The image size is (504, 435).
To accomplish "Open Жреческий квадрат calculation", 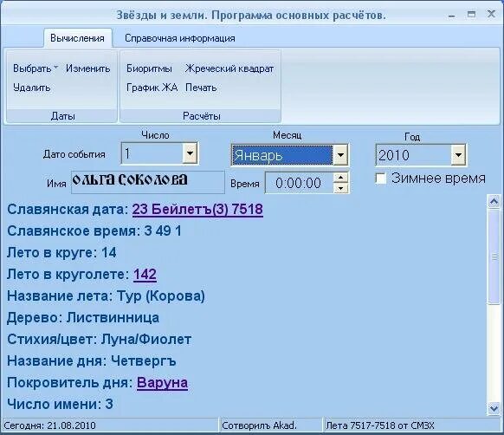I will tap(229, 68).
